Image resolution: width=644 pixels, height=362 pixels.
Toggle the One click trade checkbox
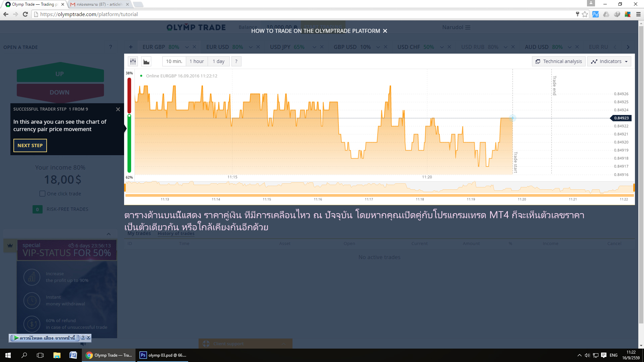pos(42,194)
